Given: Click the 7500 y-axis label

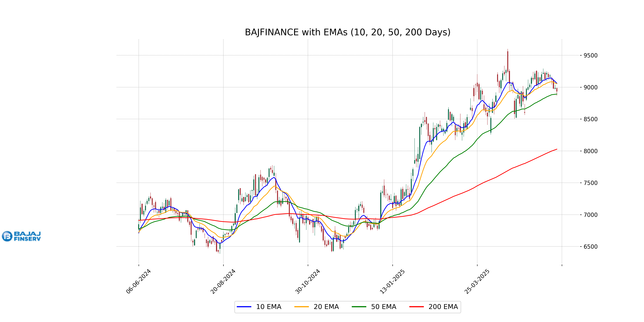Looking at the screenshot, I should click(590, 183).
